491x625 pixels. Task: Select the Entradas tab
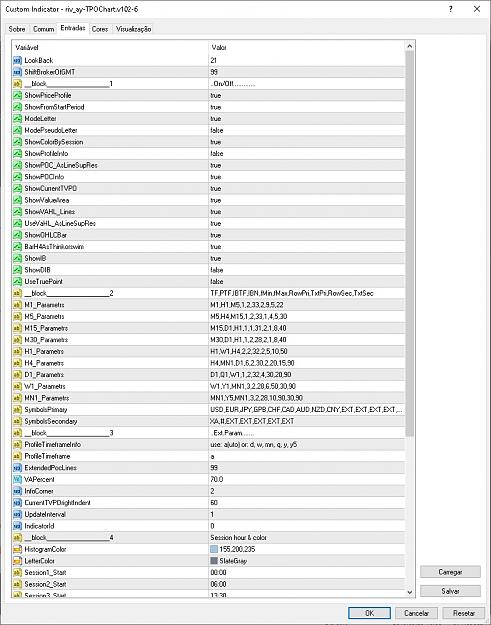tap(73, 28)
